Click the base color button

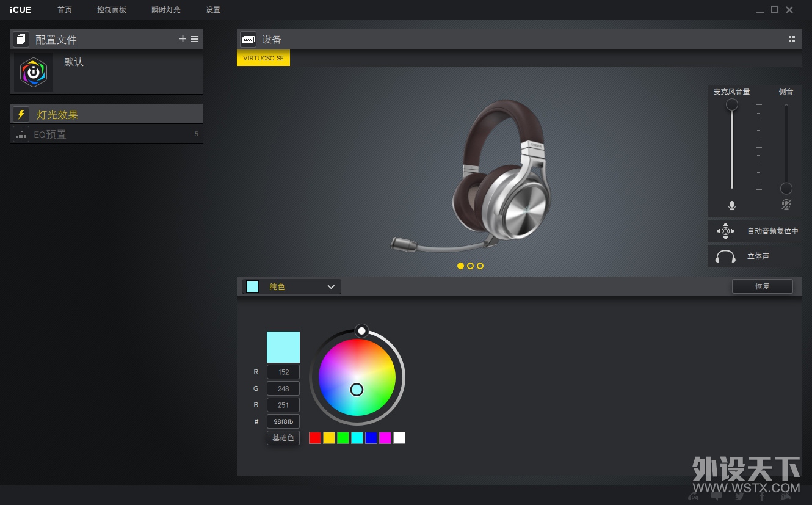[283, 438]
